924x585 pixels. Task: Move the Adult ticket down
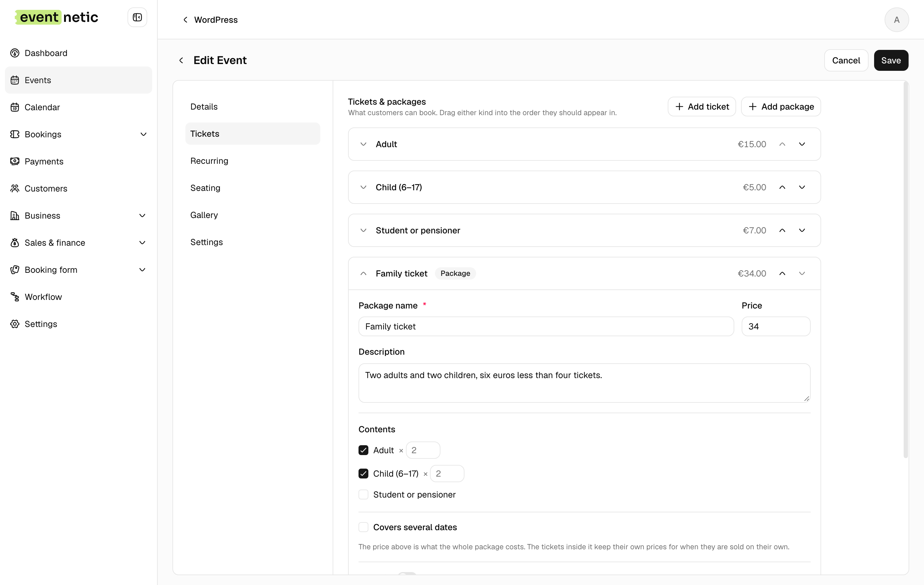click(802, 144)
